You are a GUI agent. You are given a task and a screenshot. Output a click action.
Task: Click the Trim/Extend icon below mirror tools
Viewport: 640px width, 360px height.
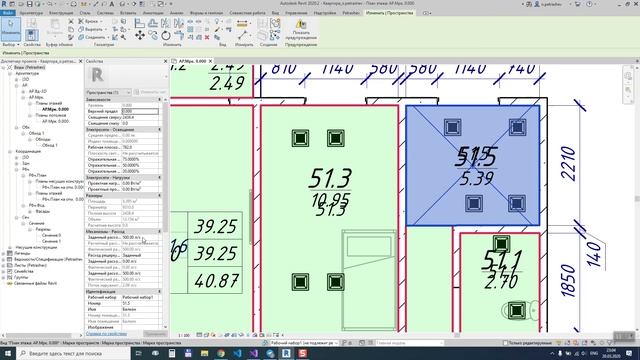pyautogui.click(x=179, y=36)
